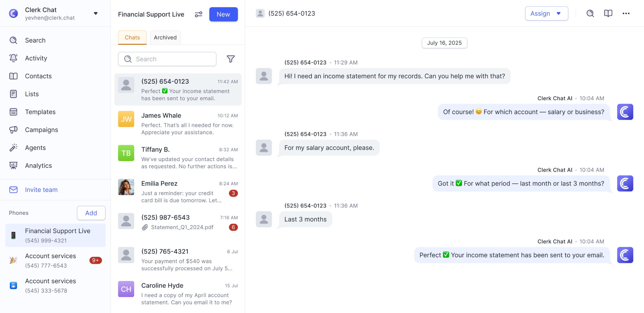Open the conversation filter settings icon
644x313 pixels.
pos(198,14)
